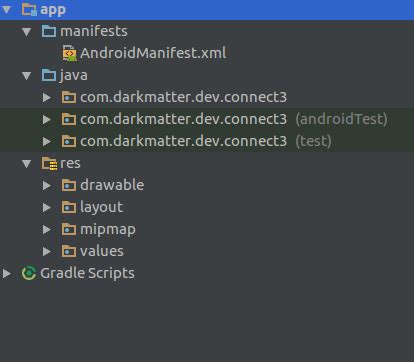
Task: Collapse the app module node
Action: point(6,10)
